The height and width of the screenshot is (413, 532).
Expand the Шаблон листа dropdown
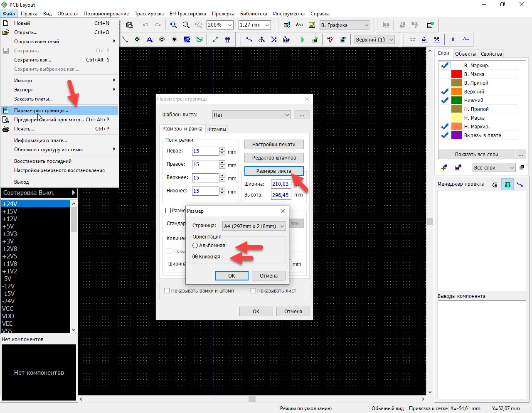click(x=251, y=115)
